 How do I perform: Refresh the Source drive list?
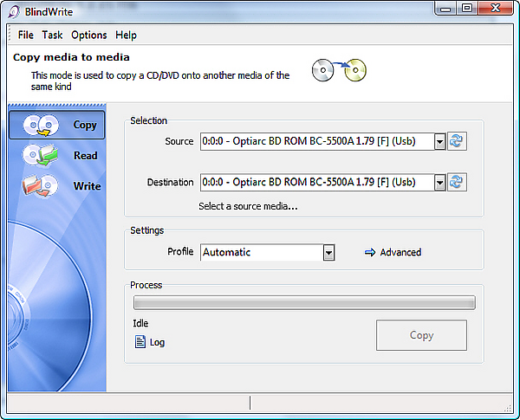click(457, 141)
